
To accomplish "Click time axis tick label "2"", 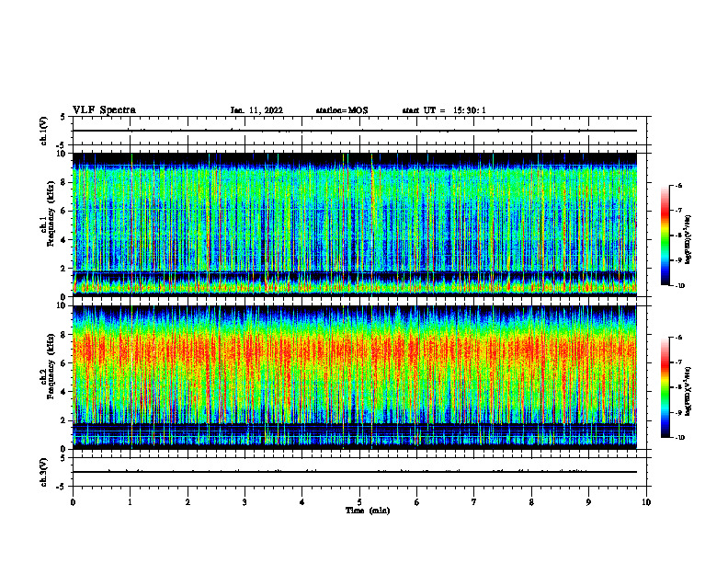I will coord(188,502).
